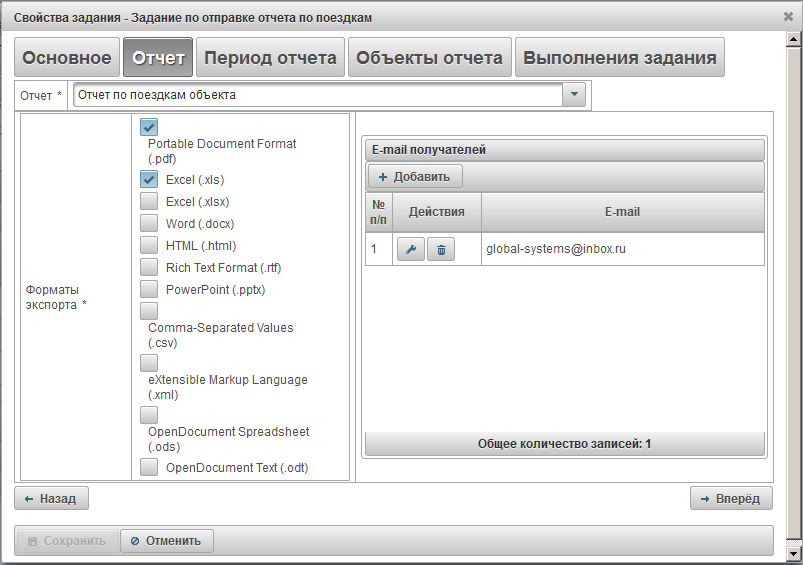
Task: Enable the Word (.docx) export format
Action: pos(149,223)
